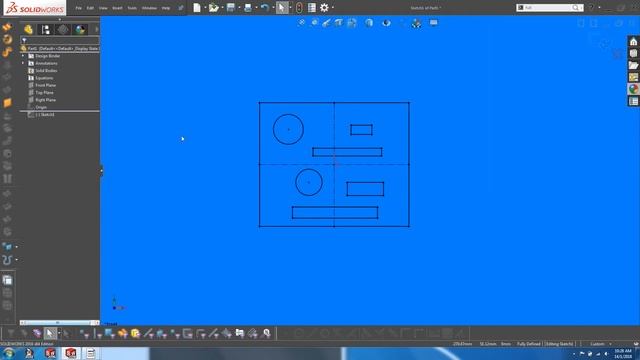The width and height of the screenshot is (640, 360).
Task: Open SOLIDWORKS Resources home tab in task pane
Action: click(x=633, y=42)
